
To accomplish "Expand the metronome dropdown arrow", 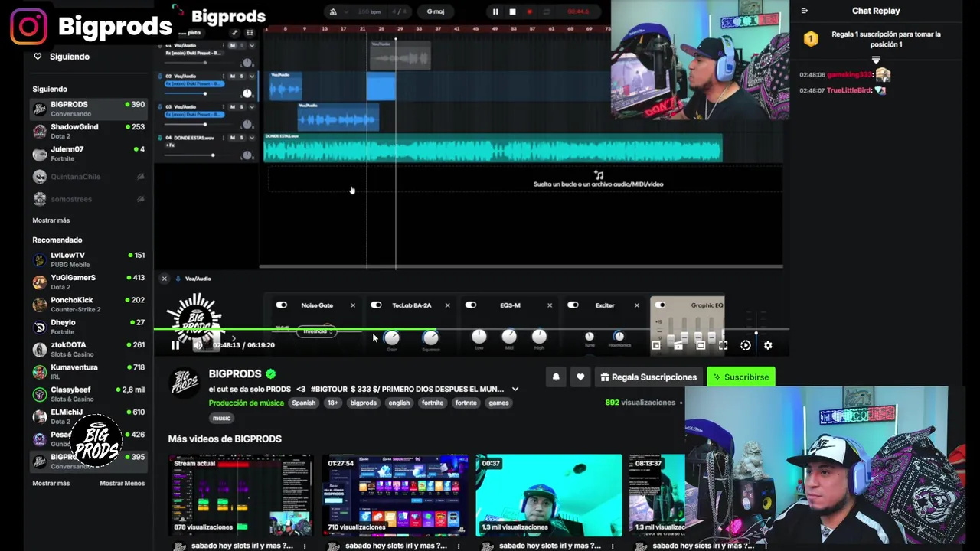I will [x=348, y=11].
